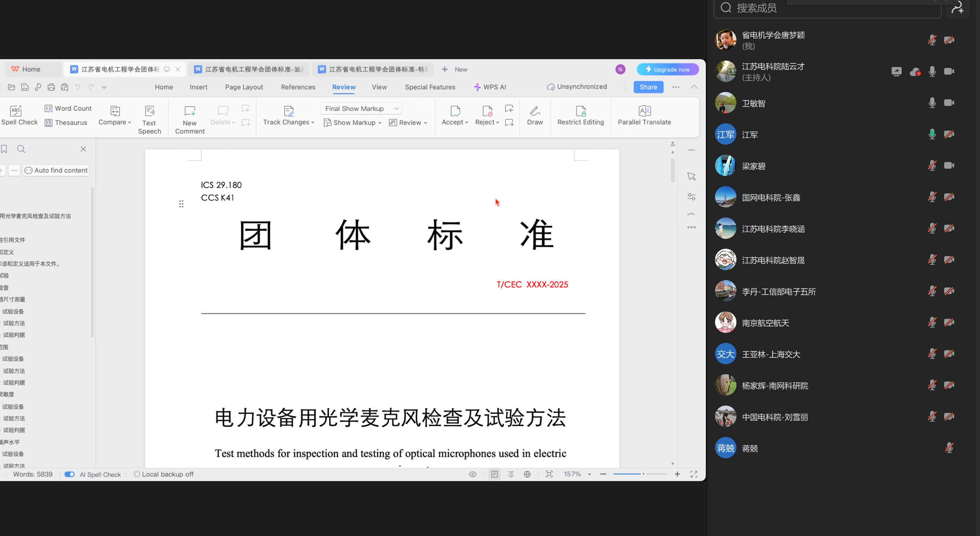Click the Upgrade now button

[667, 69]
